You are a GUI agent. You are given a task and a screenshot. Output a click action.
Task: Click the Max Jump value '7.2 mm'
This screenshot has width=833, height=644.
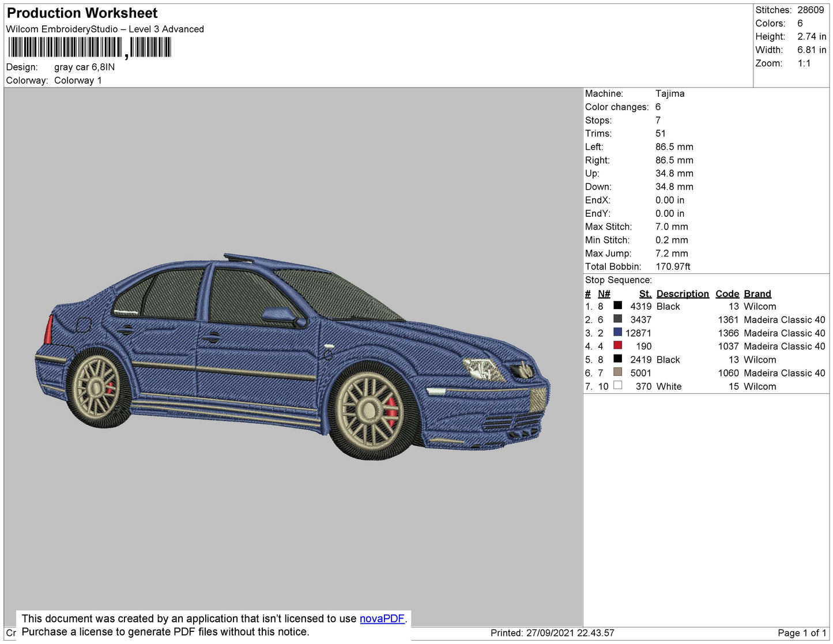672,253
